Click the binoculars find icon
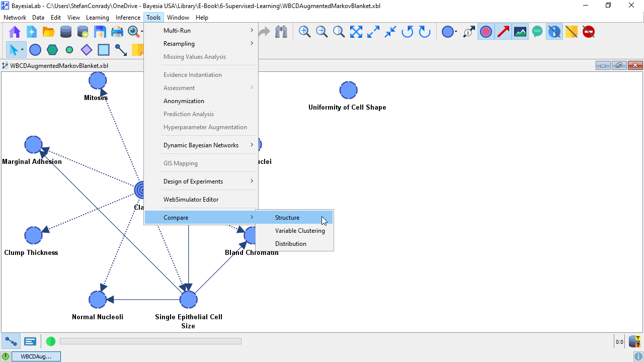The width and height of the screenshot is (644, 362). tap(281, 32)
